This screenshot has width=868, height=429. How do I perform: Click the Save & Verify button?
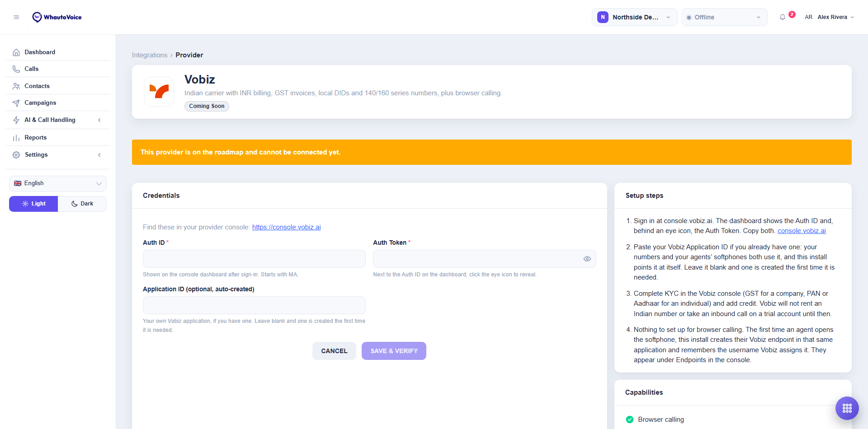tap(394, 351)
